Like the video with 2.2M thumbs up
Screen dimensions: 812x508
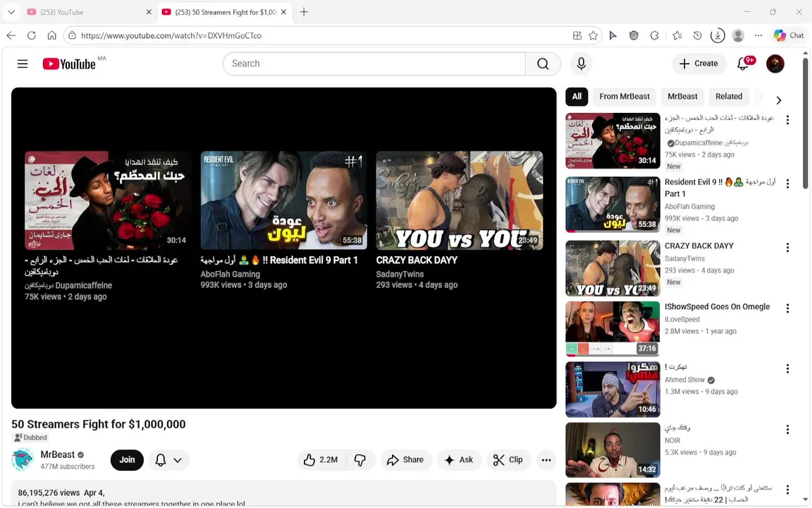[x=321, y=460]
